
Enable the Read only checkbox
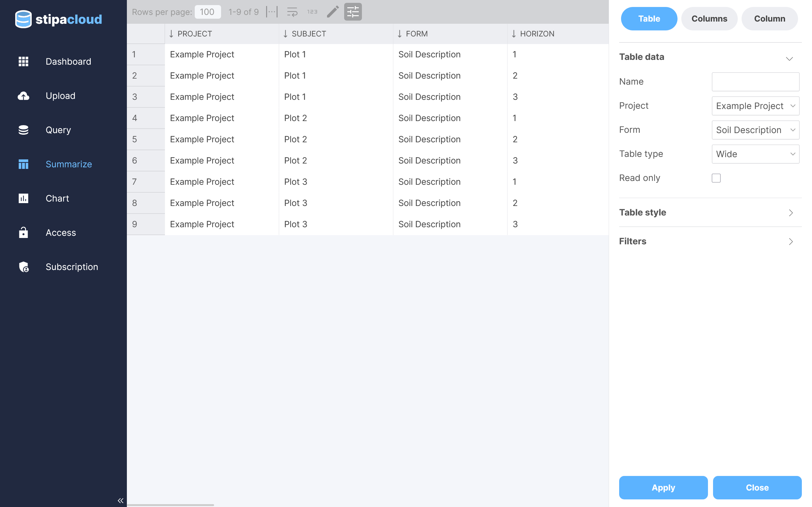pos(716,178)
